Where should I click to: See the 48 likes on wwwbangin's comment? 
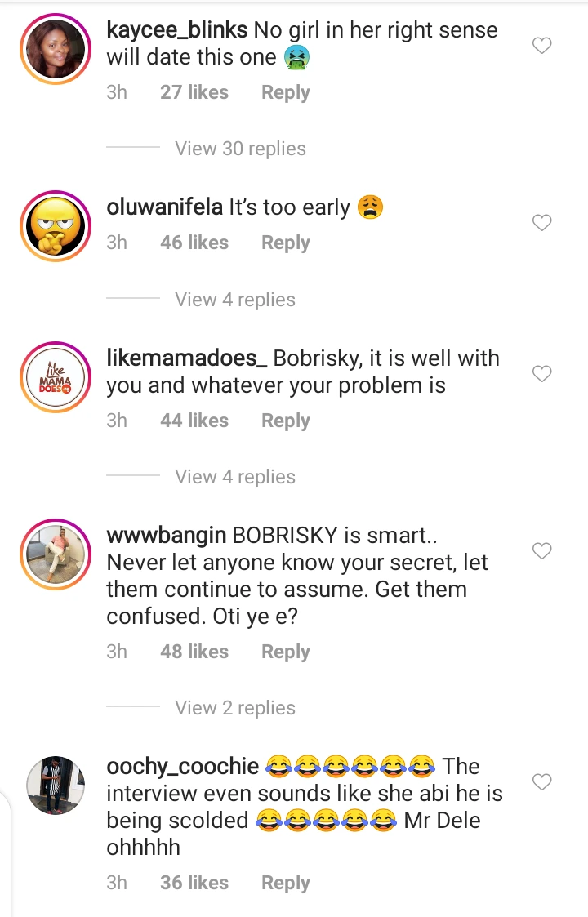[x=194, y=652]
